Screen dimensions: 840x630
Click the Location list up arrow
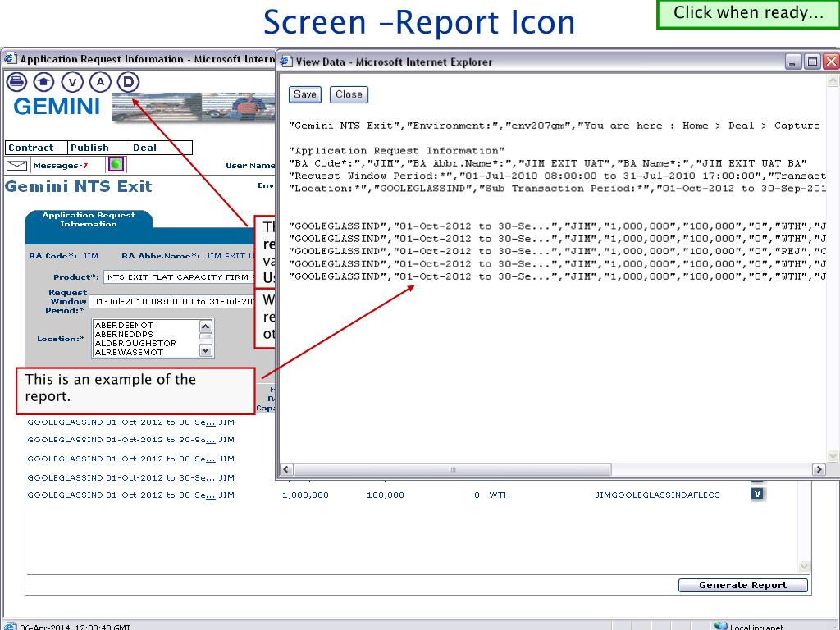pyautogui.click(x=206, y=326)
